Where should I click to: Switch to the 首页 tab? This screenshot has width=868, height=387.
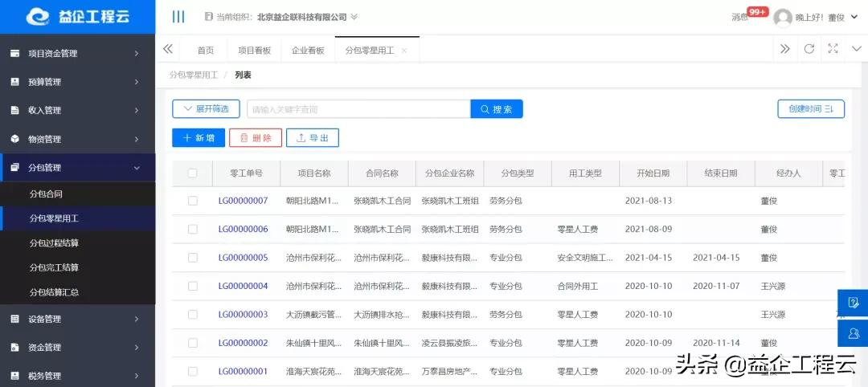pos(206,51)
